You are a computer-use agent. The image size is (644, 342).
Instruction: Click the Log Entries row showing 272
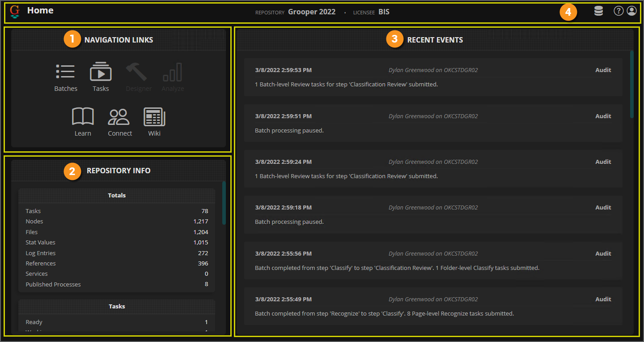tap(117, 253)
